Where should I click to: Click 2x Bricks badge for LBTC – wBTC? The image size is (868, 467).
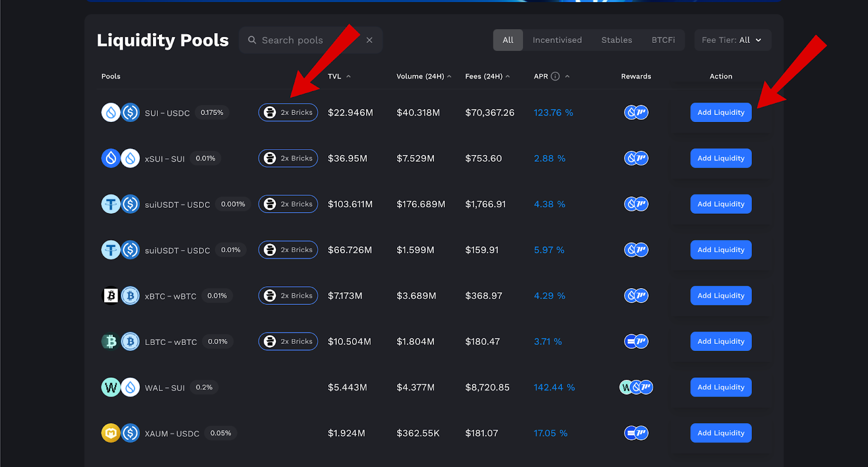[x=288, y=342]
